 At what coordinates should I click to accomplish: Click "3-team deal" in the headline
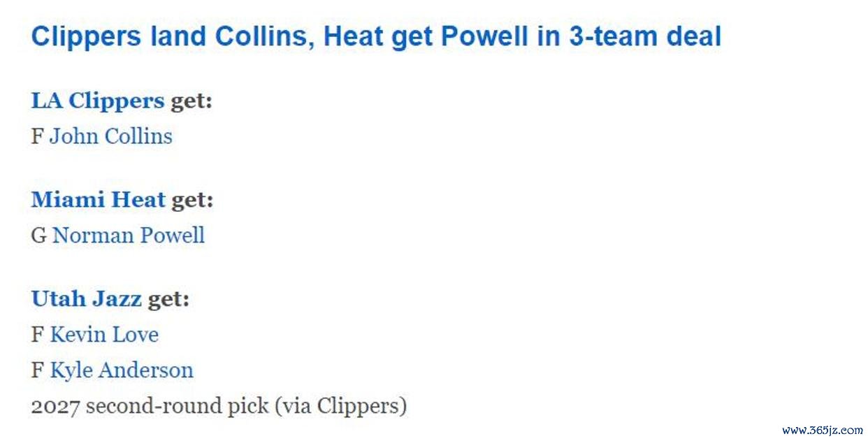(645, 37)
